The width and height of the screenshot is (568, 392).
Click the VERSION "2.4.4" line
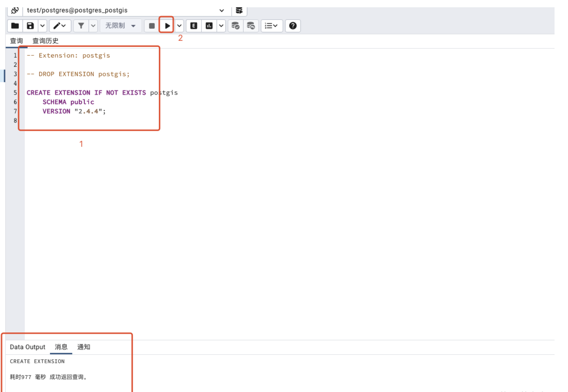[74, 111]
